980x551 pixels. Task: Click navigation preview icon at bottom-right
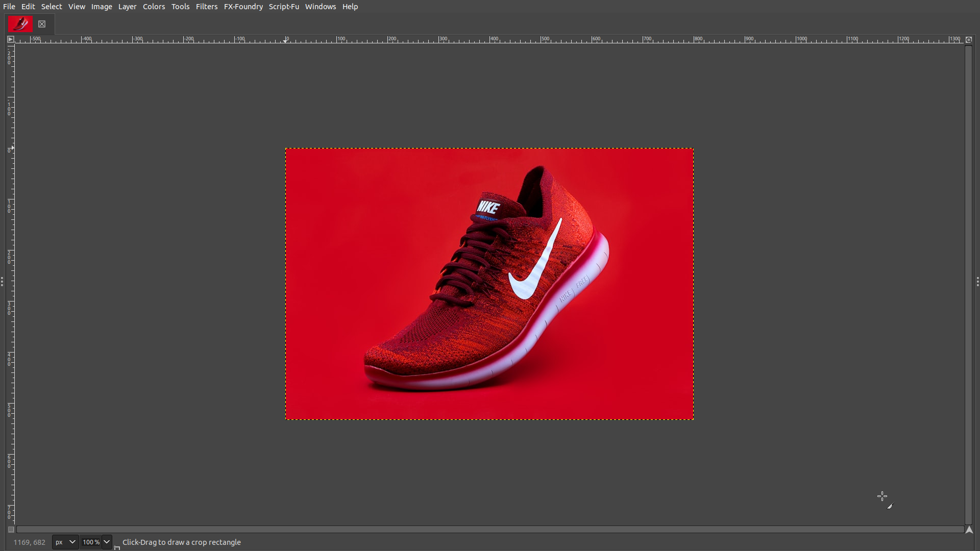click(x=969, y=530)
